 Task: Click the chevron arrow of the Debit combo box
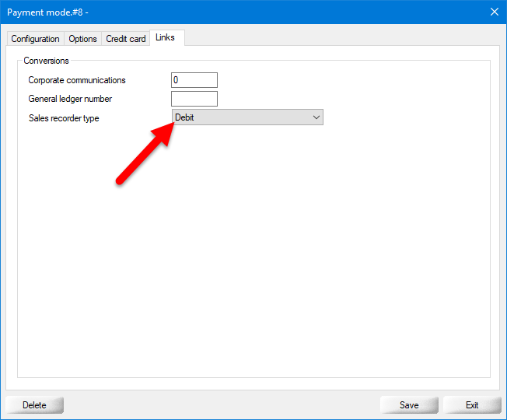[316, 117]
